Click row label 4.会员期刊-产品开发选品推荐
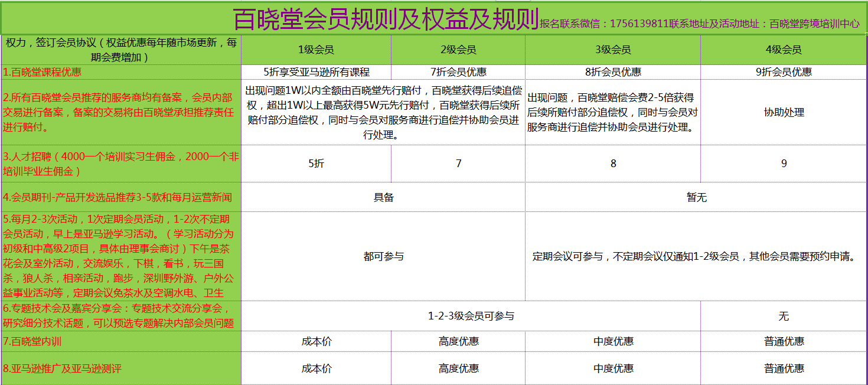This screenshot has height=385, width=868. pyautogui.click(x=121, y=197)
